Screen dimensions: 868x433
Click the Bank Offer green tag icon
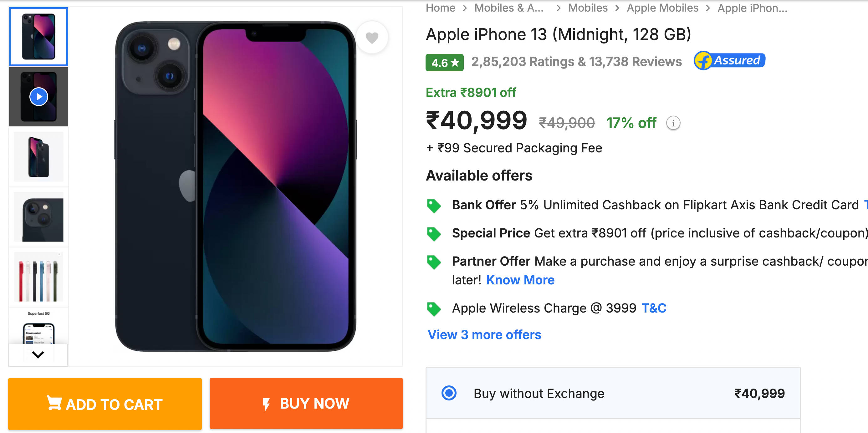click(x=433, y=205)
